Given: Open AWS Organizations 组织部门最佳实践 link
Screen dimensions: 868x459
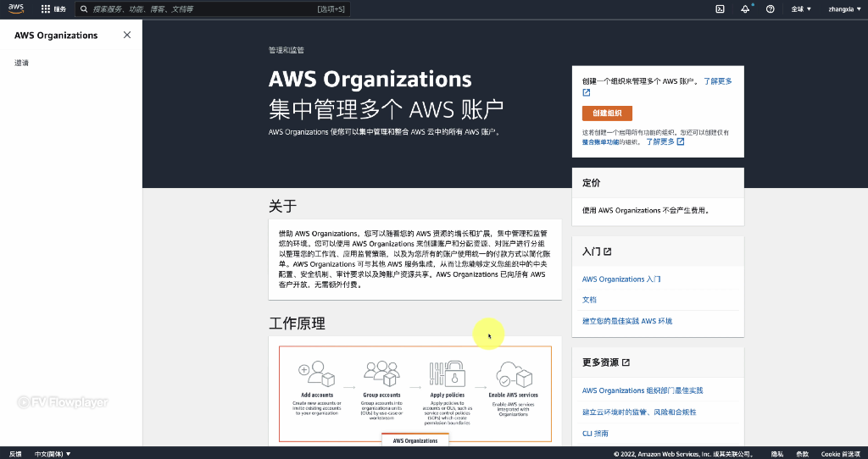Looking at the screenshot, I should click(x=643, y=390).
